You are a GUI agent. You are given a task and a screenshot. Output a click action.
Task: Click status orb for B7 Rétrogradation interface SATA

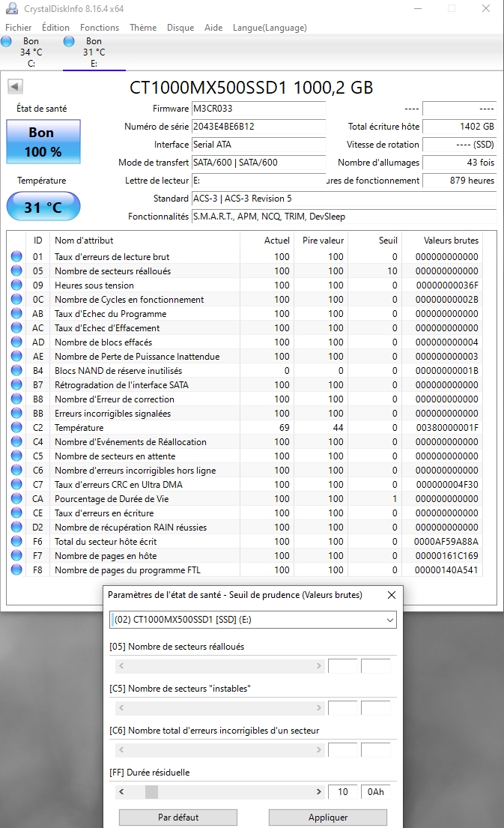pyautogui.click(x=17, y=384)
